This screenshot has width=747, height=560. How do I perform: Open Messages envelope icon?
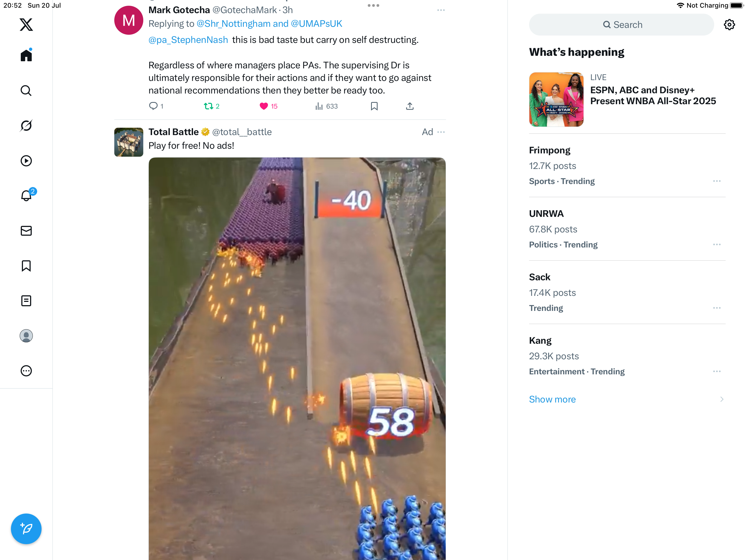pos(26,231)
